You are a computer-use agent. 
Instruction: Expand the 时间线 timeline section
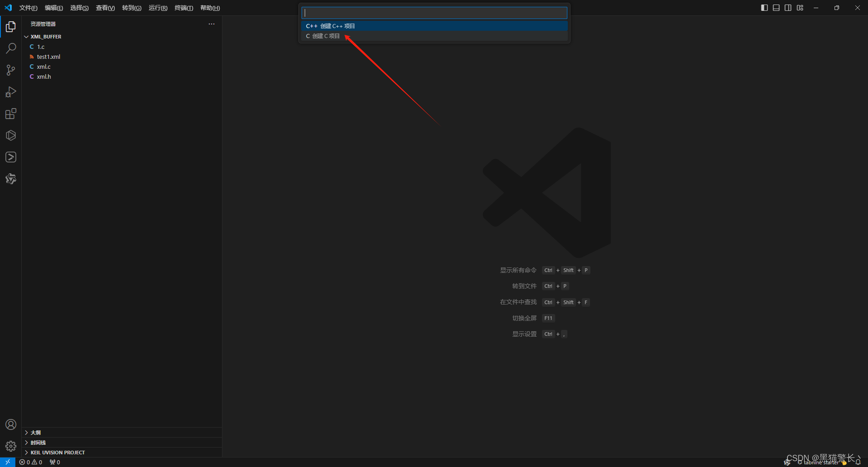(x=122, y=443)
